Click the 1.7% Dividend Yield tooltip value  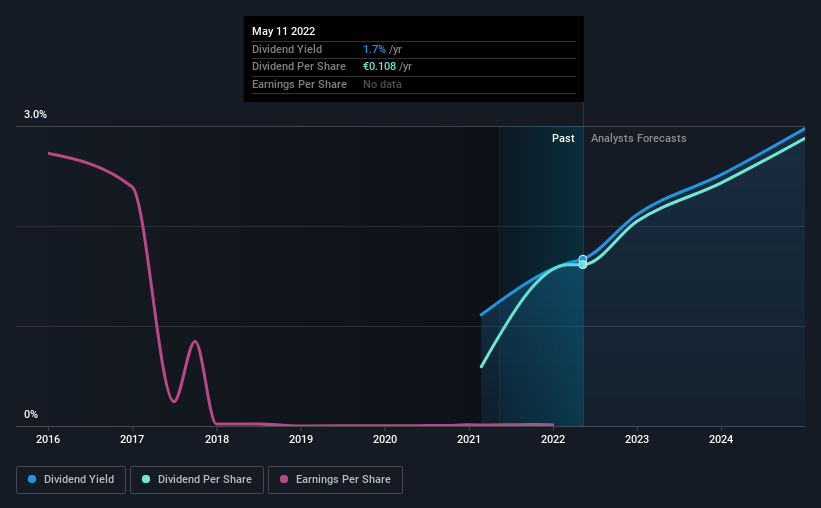[x=374, y=49]
